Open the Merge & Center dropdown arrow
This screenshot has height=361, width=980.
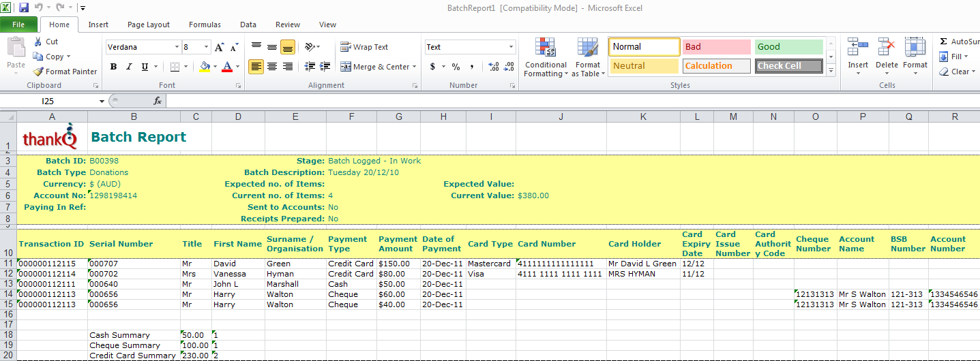click(415, 67)
